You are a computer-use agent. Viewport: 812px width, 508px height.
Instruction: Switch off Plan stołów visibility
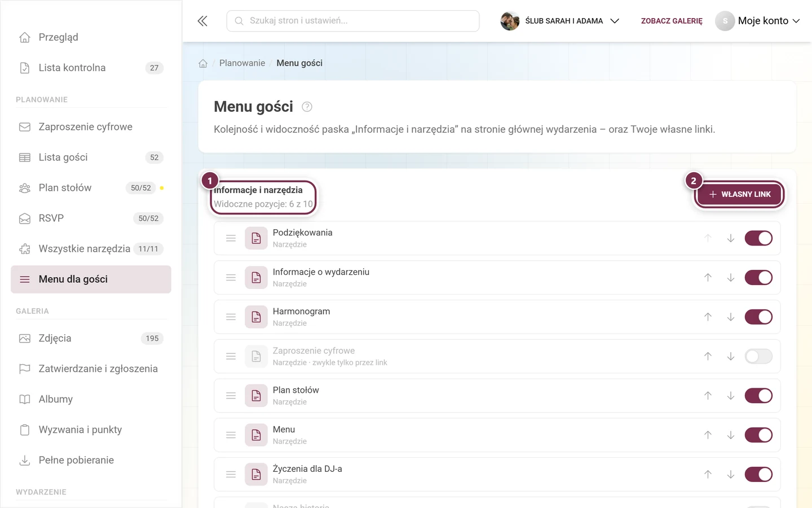pyautogui.click(x=758, y=396)
